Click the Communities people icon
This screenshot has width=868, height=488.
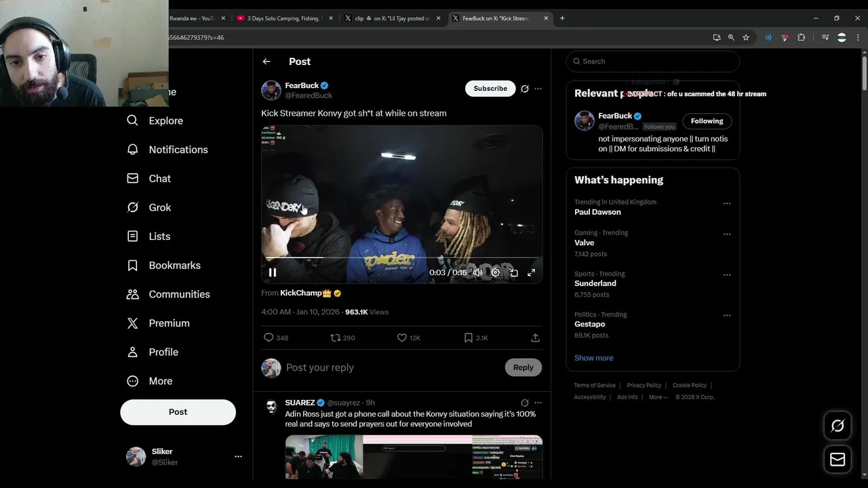pyautogui.click(x=133, y=294)
